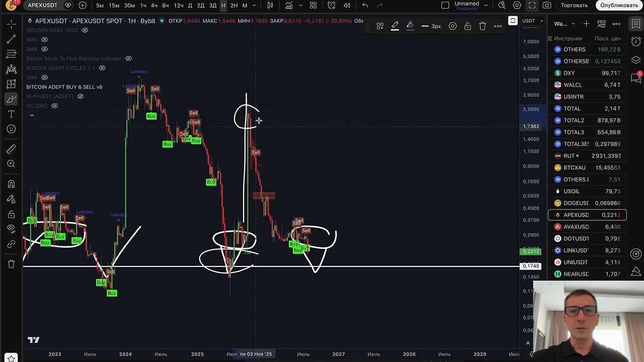
Task: Select the crosshair cursor tool
Action: [x=11, y=24]
